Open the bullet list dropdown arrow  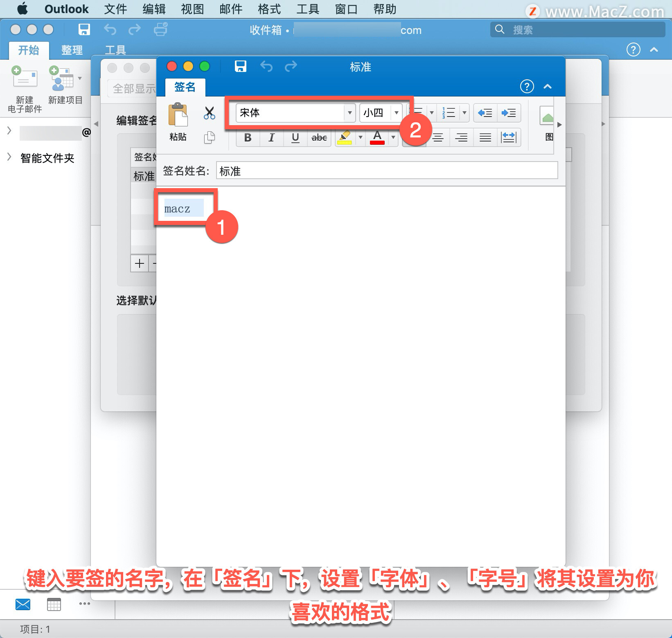432,112
